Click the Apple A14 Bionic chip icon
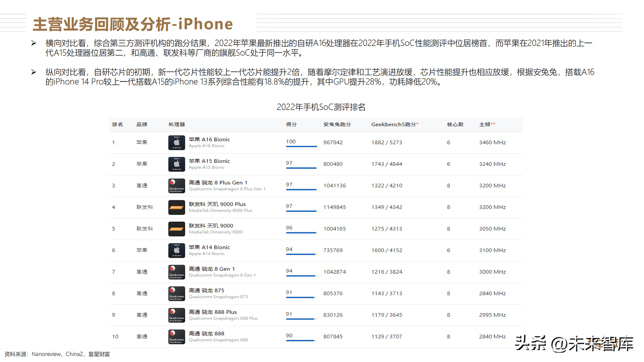This screenshot has height=362, width=644. [176, 250]
